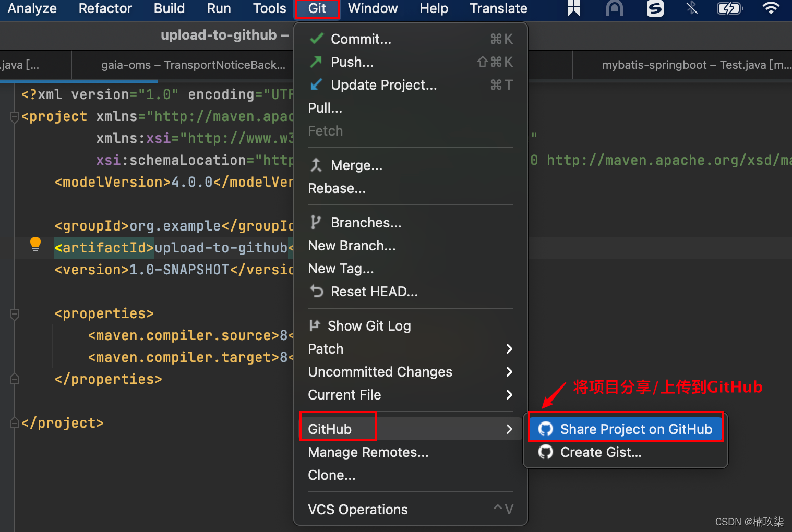Click the Bluetooth icon in the menu bar
792x532 pixels.
(x=692, y=8)
